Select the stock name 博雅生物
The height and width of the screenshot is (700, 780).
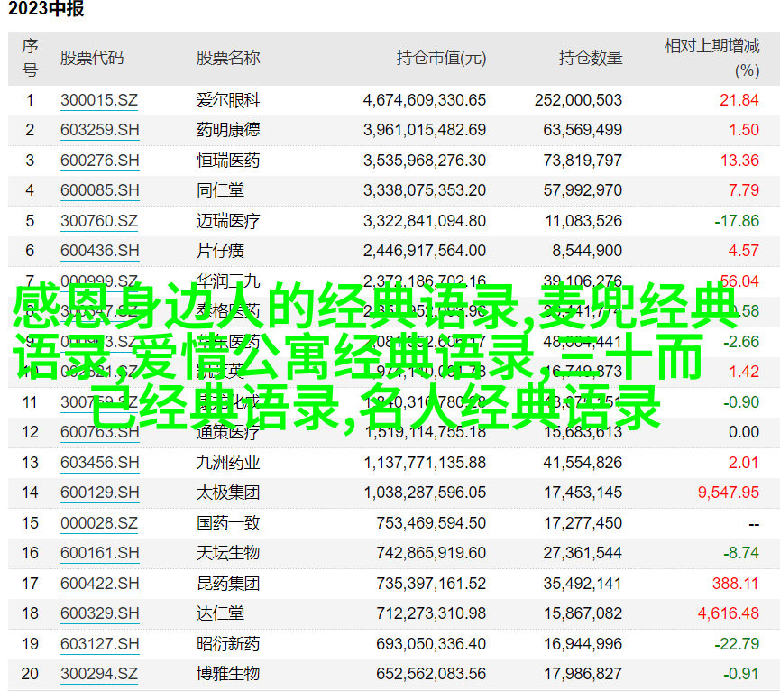(228, 674)
